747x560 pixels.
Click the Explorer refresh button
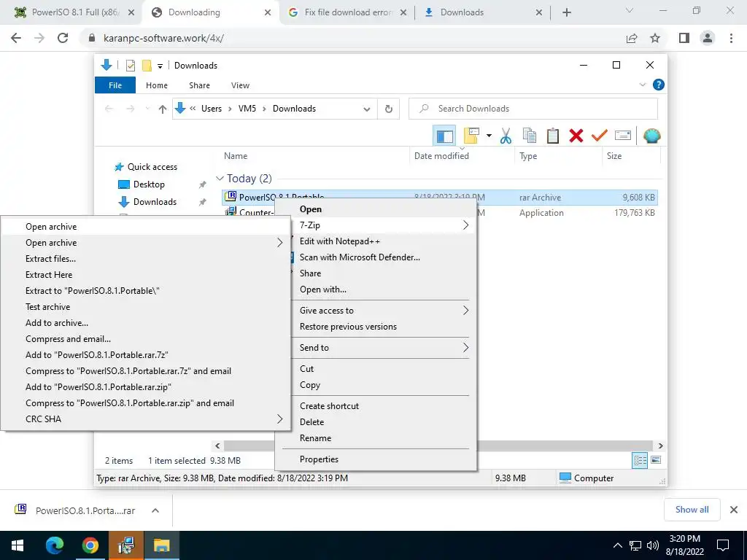(389, 109)
